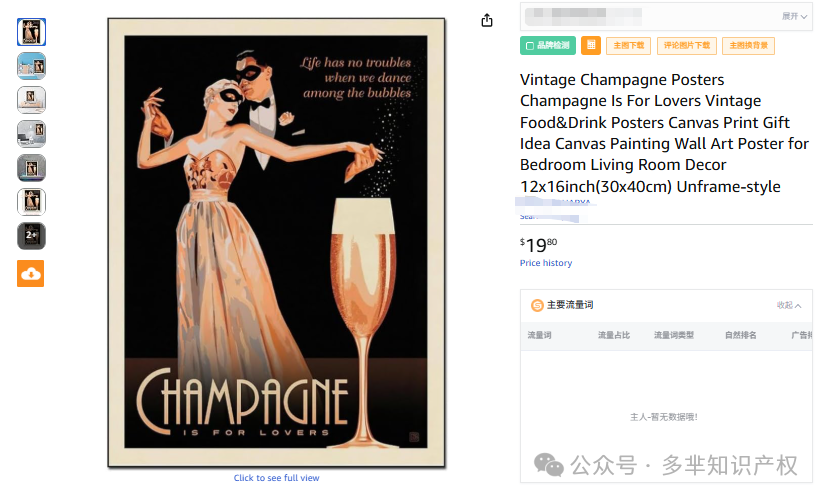Click the orange cloud download icon
824x498 pixels.
30,274
